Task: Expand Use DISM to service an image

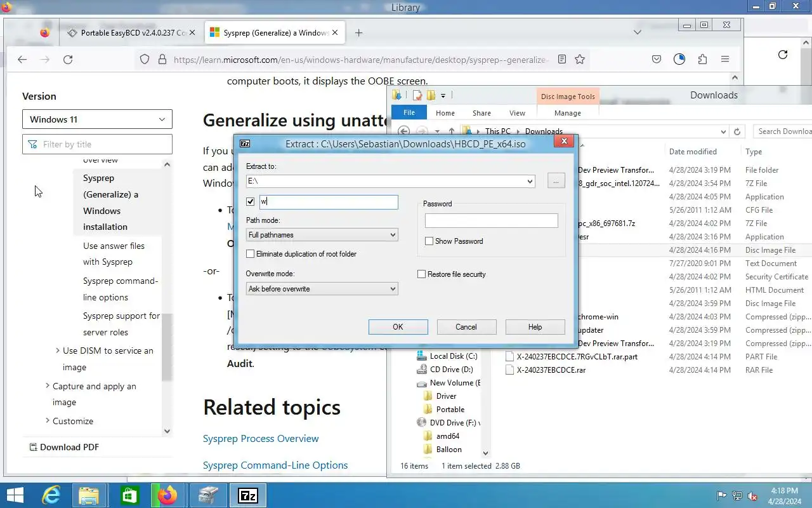Action: coord(58,351)
